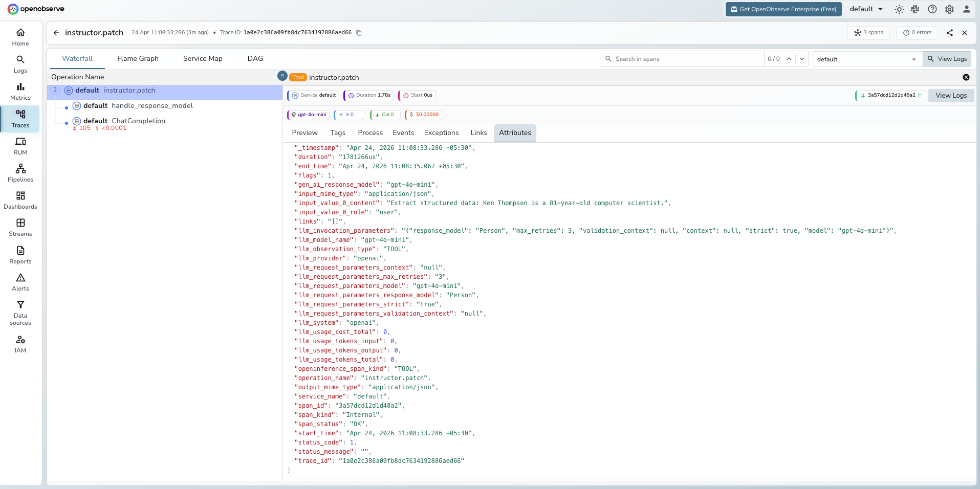This screenshot has height=489, width=980.
Task: Click the Search in spans input field
Action: pyautogui.click(x=681, y=58)
